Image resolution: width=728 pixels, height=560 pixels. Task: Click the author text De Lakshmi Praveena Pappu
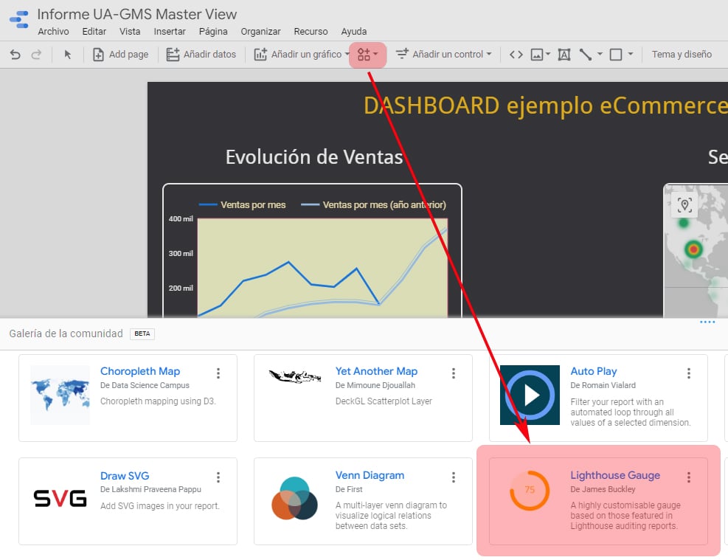coord(151,489)
